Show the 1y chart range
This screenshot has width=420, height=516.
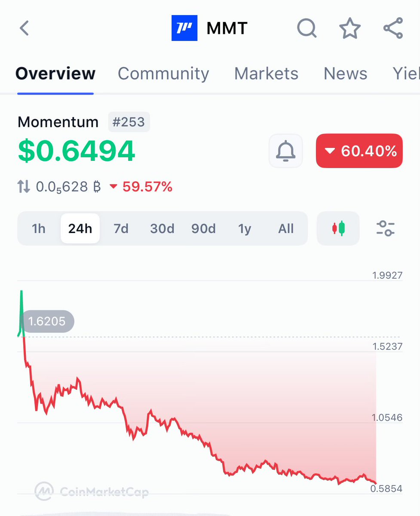(x=245, y=228)
